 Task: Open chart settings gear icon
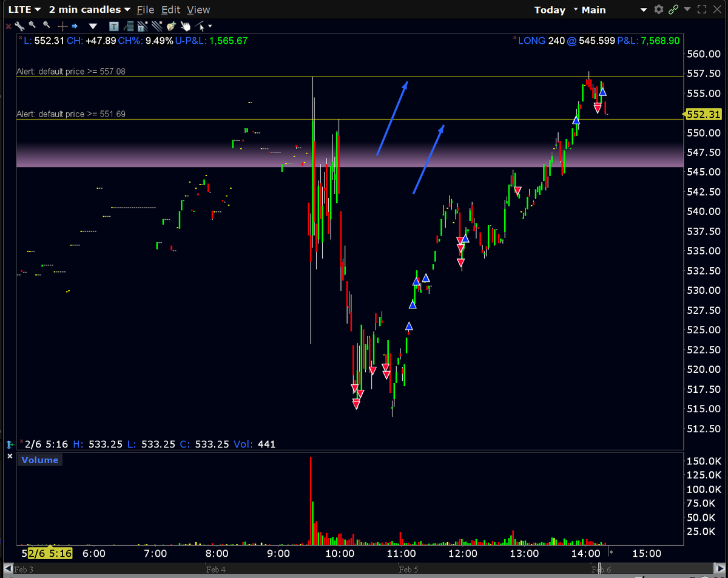point(659,10)
